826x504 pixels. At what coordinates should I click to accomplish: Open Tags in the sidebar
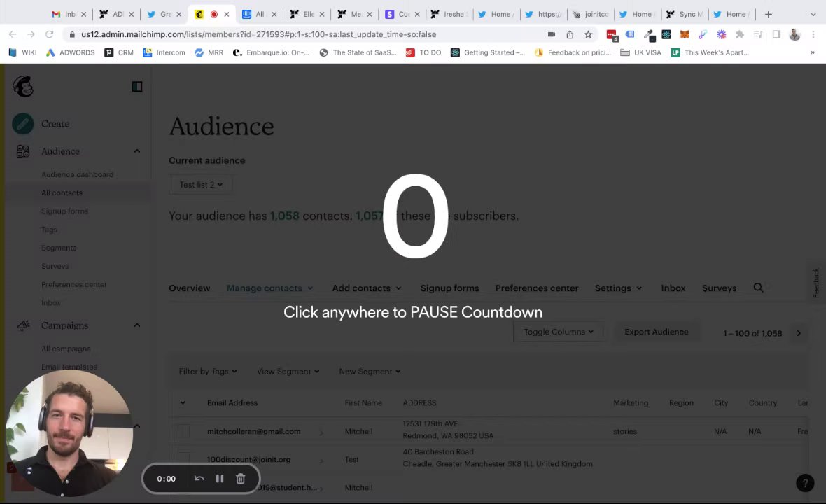point(49,230)
